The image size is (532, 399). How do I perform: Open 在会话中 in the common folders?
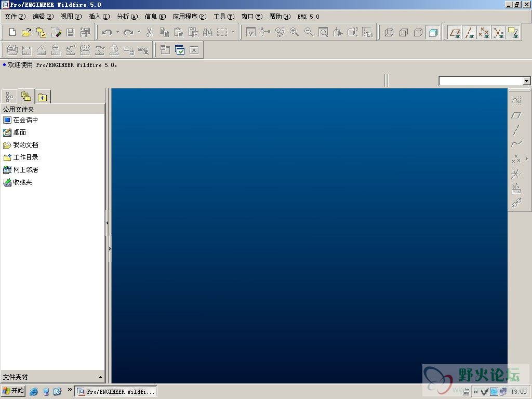coord(21,120)
